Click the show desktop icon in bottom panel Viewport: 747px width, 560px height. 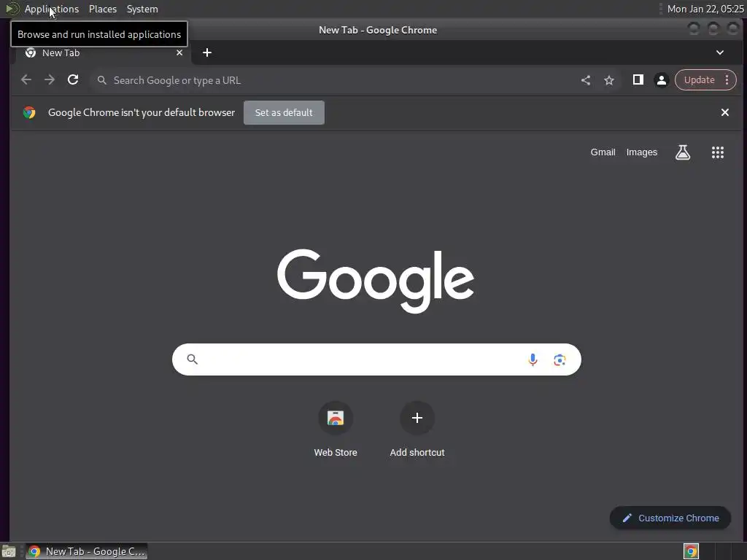pyautogui.click(x=9, y=551)
